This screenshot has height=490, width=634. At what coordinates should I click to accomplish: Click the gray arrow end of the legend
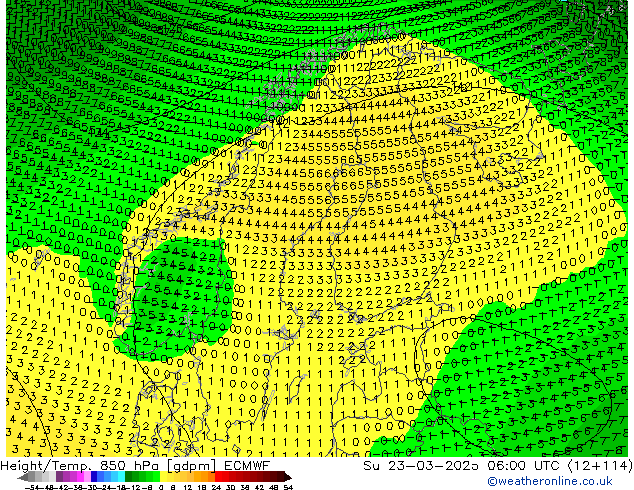(23, 477)
